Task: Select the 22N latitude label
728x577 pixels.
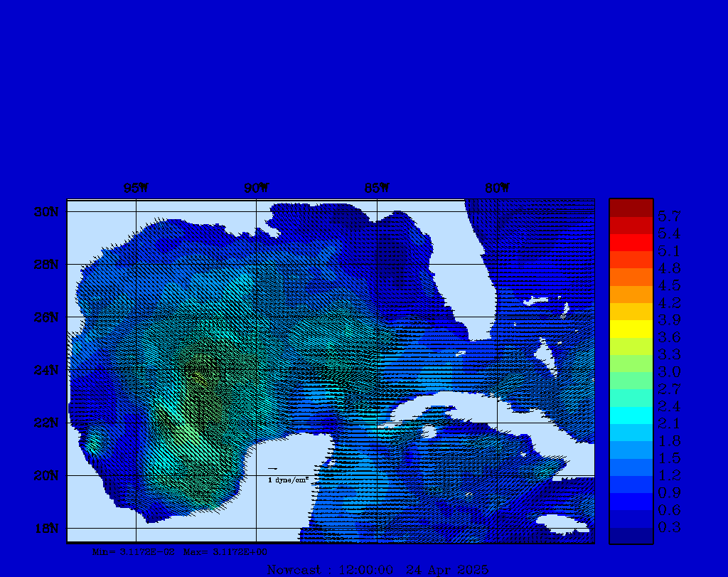Action: click(x=45, y=423)
